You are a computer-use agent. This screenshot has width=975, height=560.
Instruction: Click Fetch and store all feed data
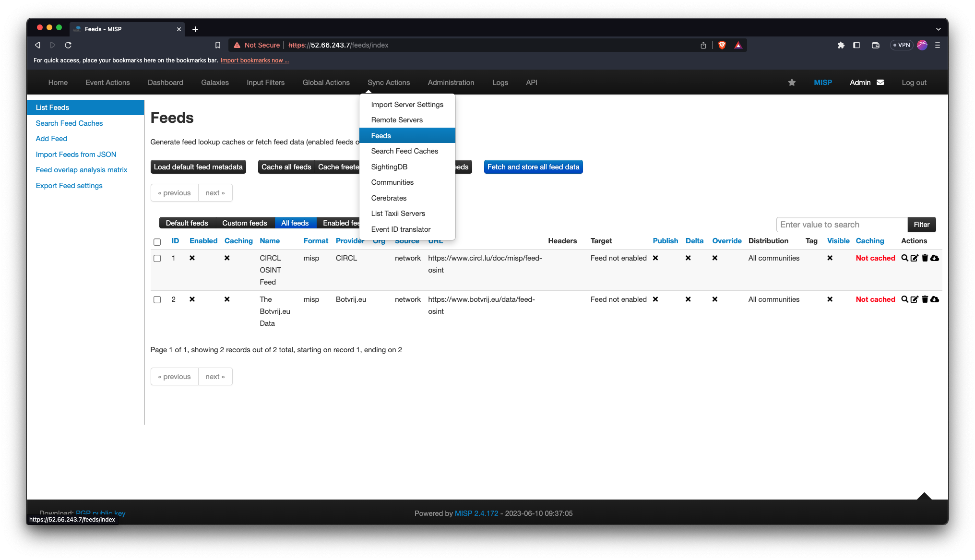(x=533, y=167)
